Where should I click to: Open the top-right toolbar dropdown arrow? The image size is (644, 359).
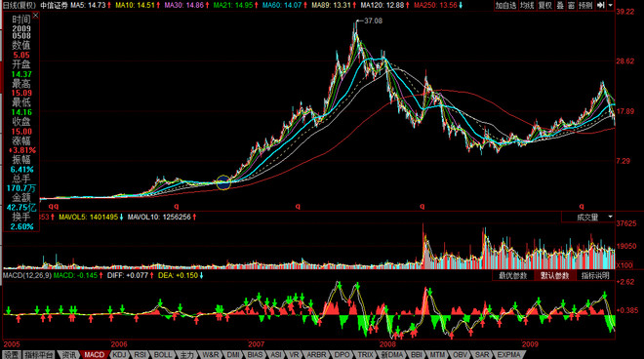point(610,5)
